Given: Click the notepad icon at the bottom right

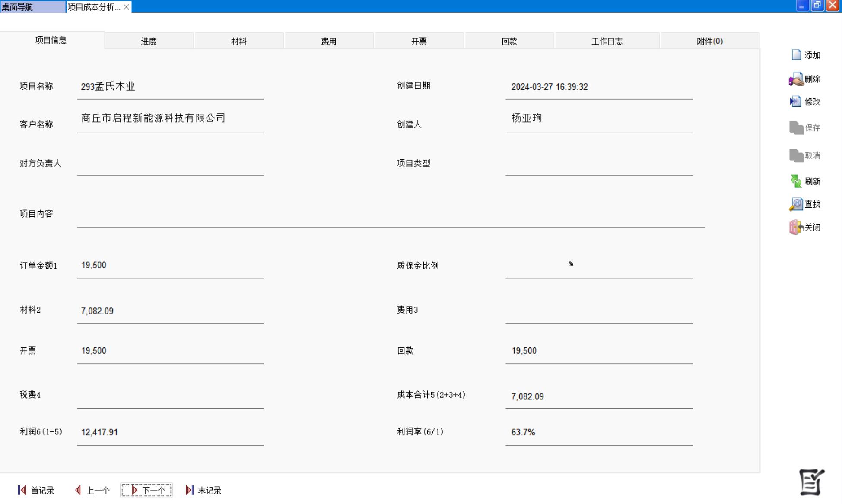Looking at the screenshot, I should [811, 482].
